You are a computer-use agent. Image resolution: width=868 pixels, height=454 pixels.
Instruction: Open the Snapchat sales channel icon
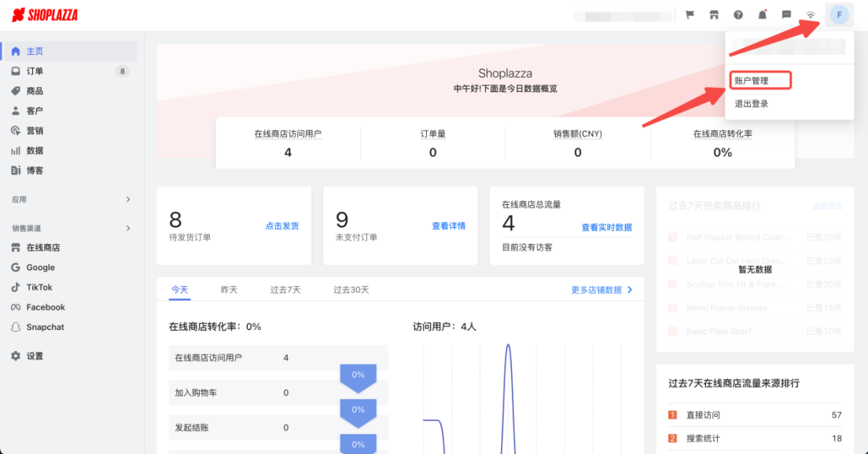(x=16, y=328)
